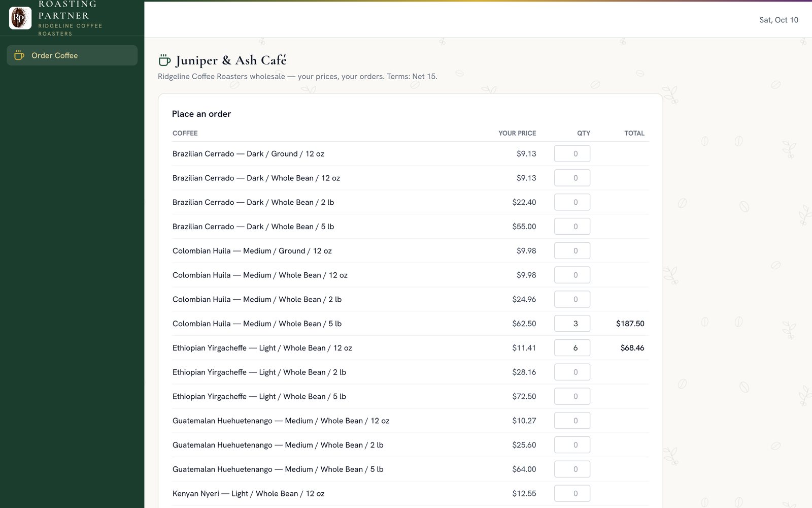Click quantity input for Guatemalan Huehuetenango 12 oz
This screenshot has height=508, width=812.
coord(572,421)
